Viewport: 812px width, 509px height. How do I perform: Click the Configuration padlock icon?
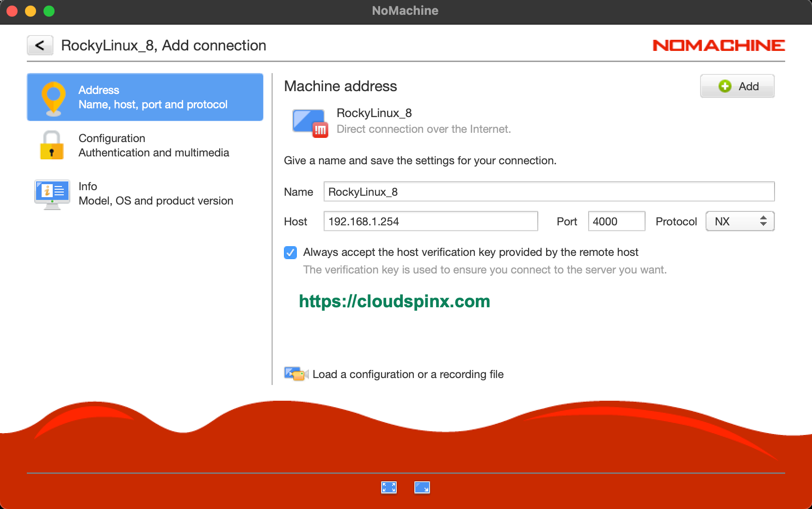[x=51, y=145]
